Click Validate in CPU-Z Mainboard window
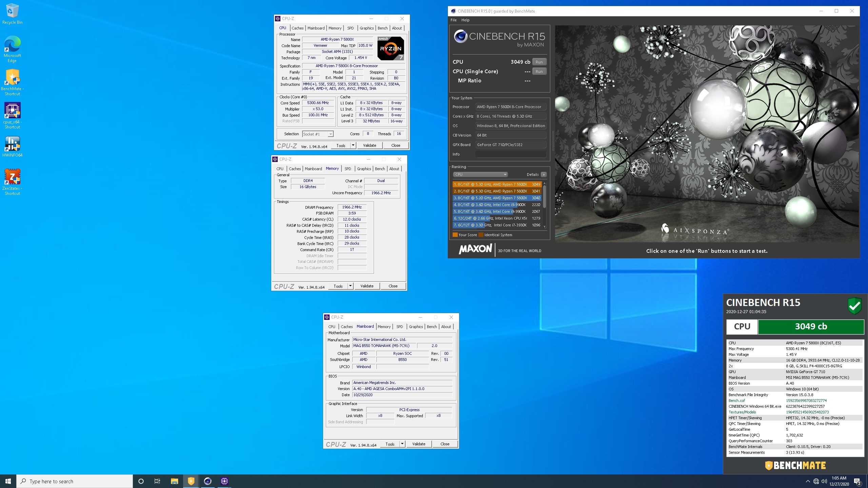 [x=419, y=444]
